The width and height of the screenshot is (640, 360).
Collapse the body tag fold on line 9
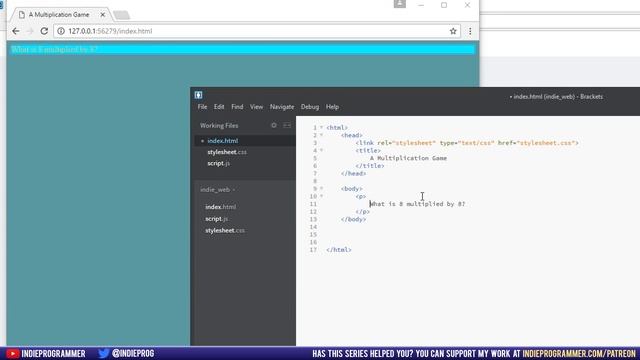(321, 189)
